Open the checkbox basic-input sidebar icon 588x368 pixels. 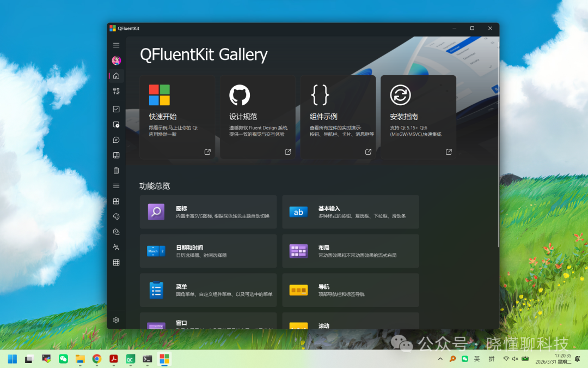click(117, 109)
